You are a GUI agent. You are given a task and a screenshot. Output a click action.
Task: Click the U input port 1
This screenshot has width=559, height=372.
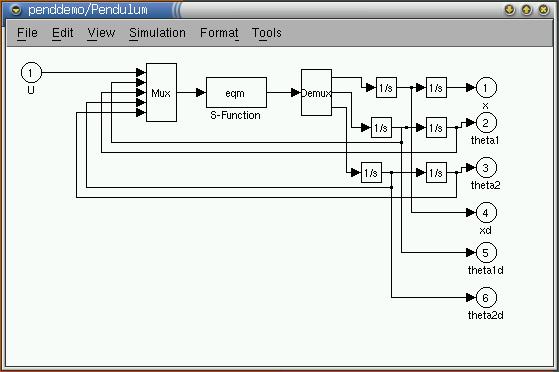pyautogui.click(x=31, y=73)
